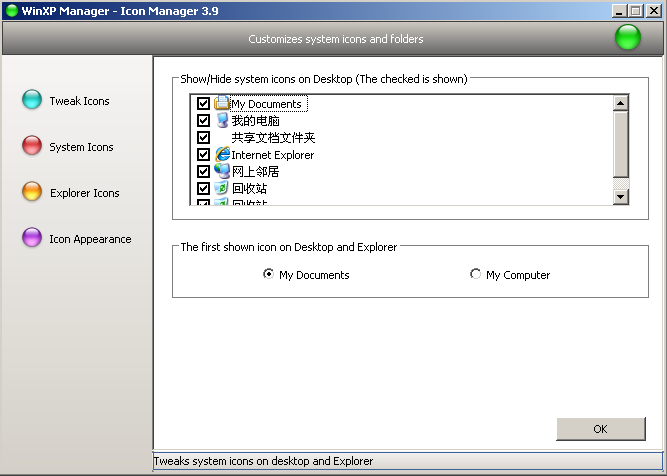Toggle the 共享文档文件夹 checkbox
Viewport: 667px width, 476px height.
pos(204,138)
